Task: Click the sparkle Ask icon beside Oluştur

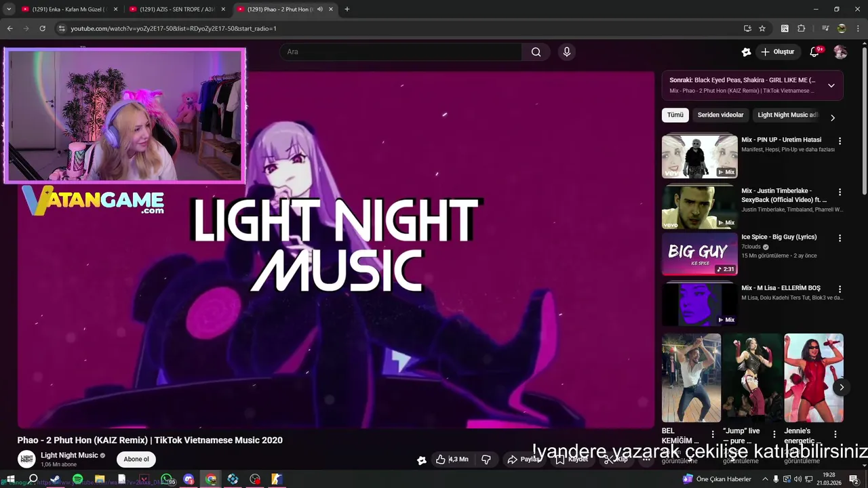Action: point(746,52)
